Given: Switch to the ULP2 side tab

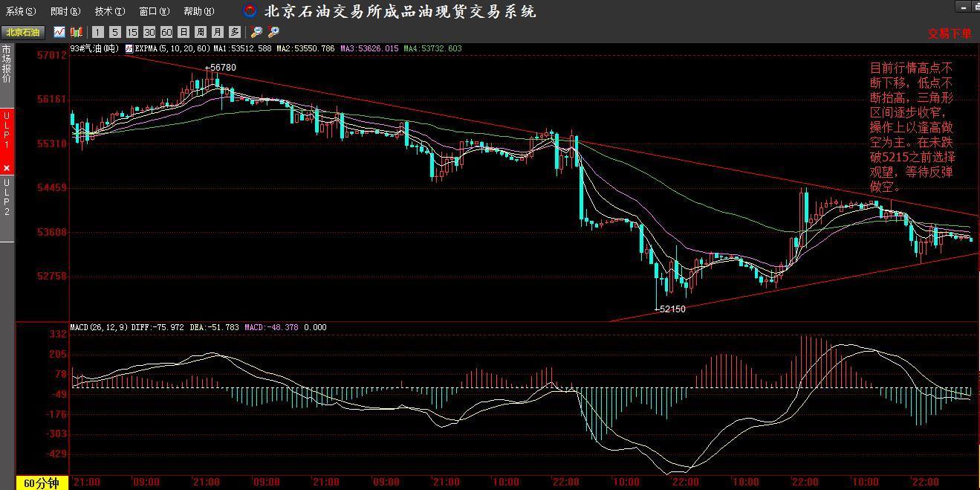Looking at the screenshot, I should (x=7, y=197).
